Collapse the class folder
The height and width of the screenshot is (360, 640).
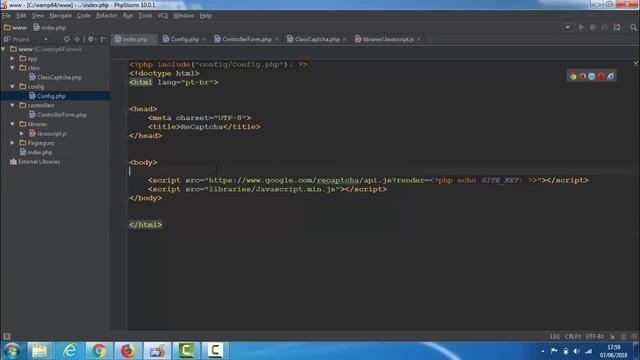click(x=13, y=68)
